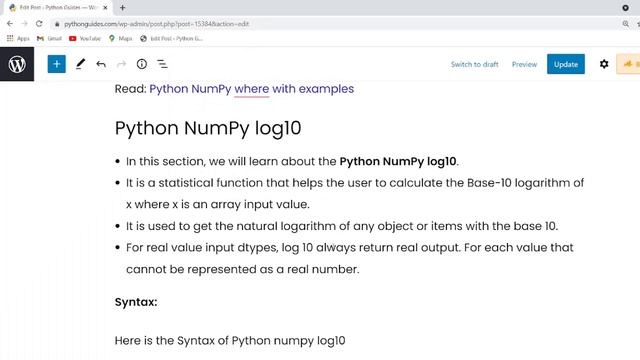Open the Edit Post - Python bookmark
Screen dimensions: 640x360
171,38
